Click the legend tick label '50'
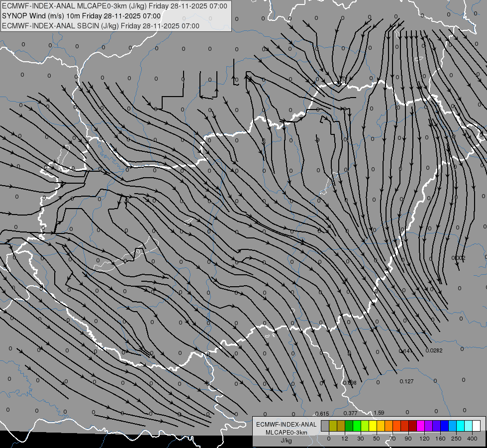Screen dimensions: 487x448 point(377,439)
